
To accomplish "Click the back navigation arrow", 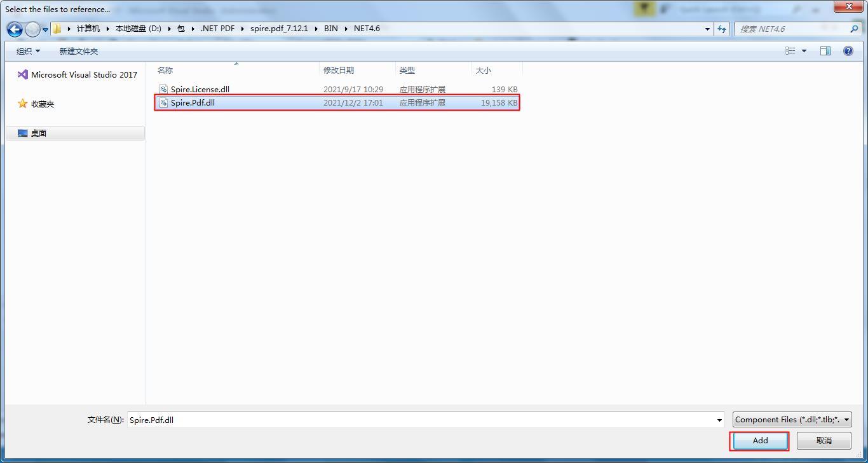I will pyautogui.click(x=14, y=29).
